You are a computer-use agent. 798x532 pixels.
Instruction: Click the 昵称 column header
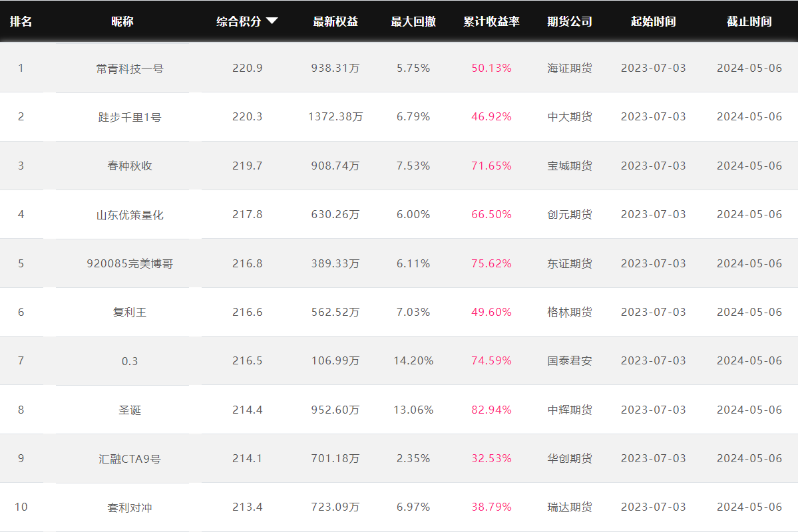point(122,21)
